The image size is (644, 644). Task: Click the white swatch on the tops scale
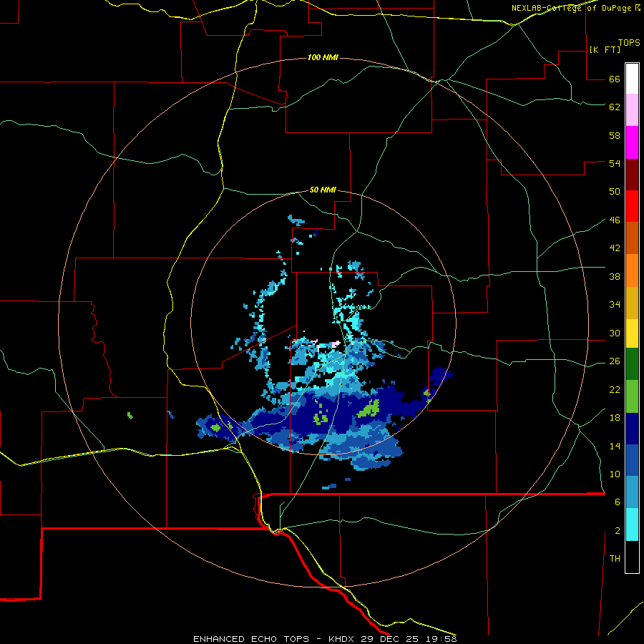click(x=632, y=79)
